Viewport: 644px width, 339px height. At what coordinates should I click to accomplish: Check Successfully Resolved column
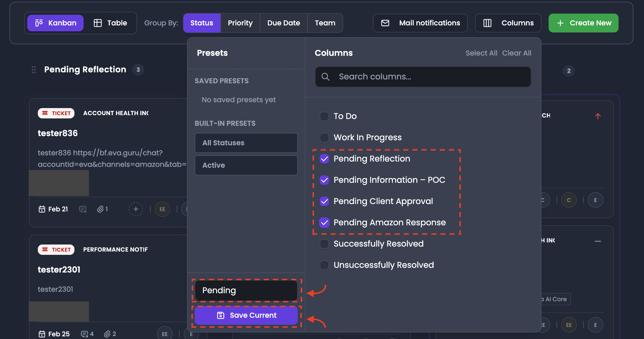(324, 244)
